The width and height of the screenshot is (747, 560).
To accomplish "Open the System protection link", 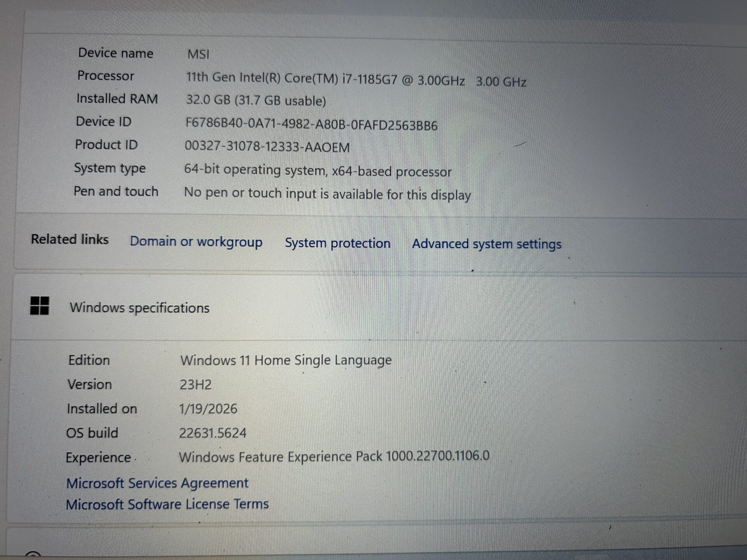I will point(337,243).
